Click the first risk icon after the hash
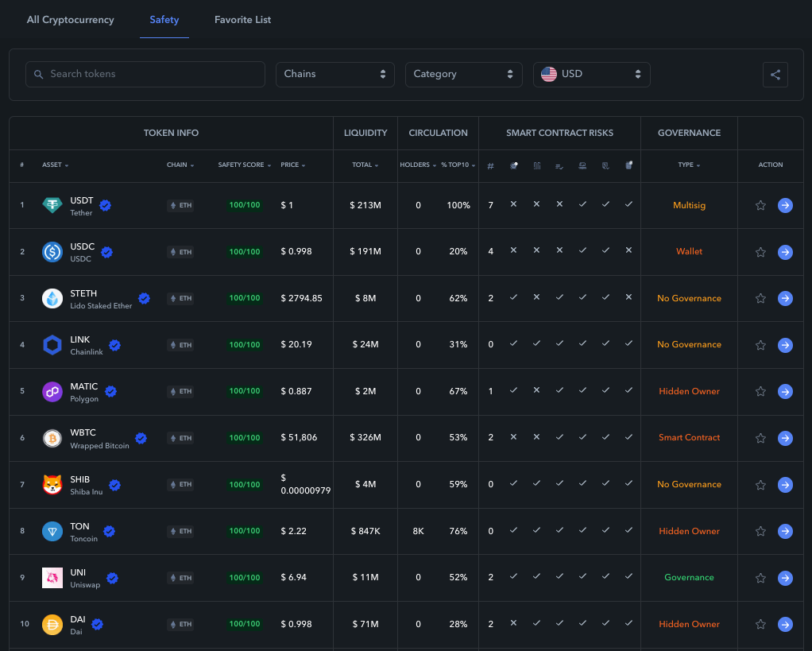This screenshot has height=651, width=812. point(514,165)
